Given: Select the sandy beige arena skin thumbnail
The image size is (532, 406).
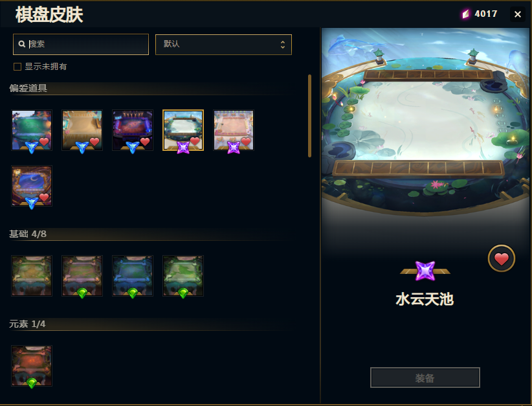Looking at the screenshot, I should click(x=82, y=130).
